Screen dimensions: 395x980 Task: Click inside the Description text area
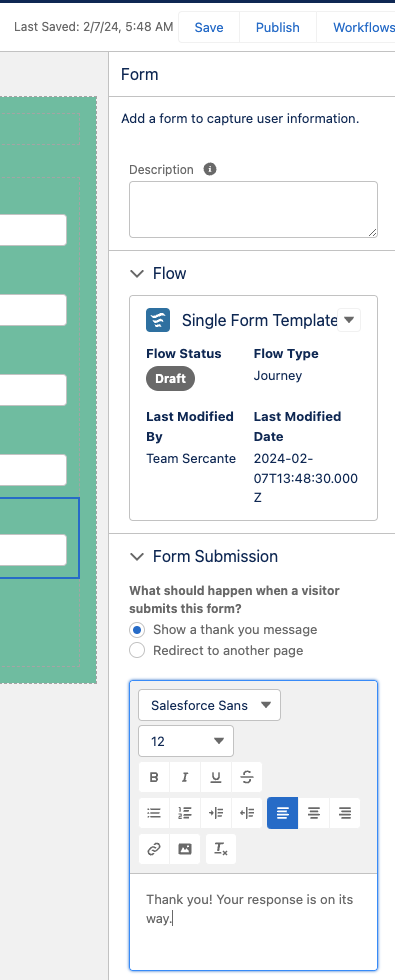click(253, 209)
